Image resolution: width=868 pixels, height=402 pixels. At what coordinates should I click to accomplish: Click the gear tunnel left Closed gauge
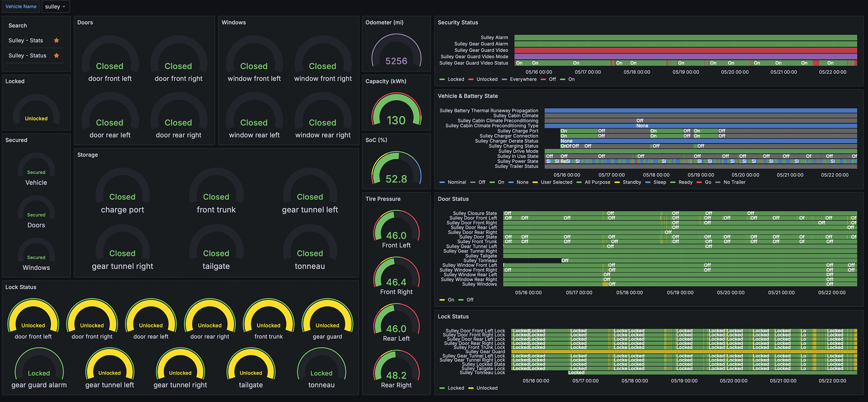310,191
